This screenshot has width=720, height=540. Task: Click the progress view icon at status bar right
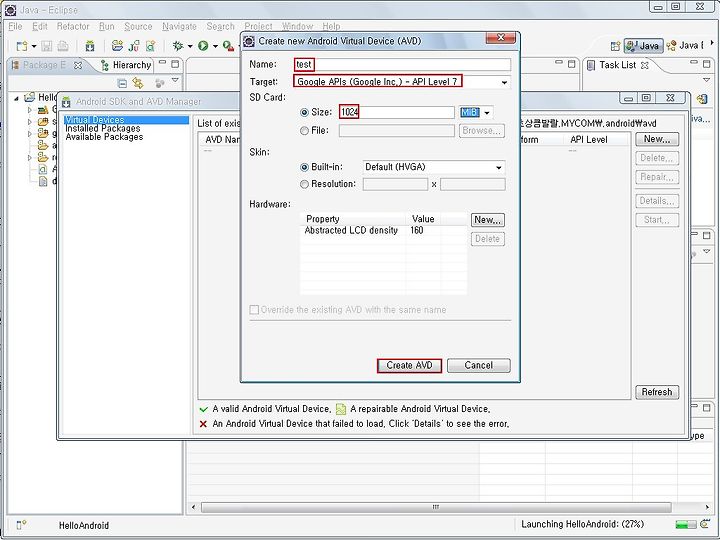pyautogui.click(x=705, y=524)
